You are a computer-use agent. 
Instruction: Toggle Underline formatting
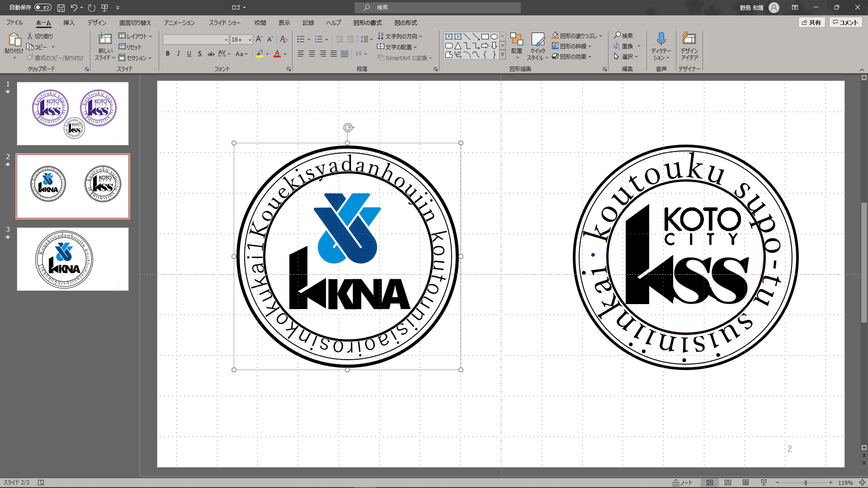[189, 54]
